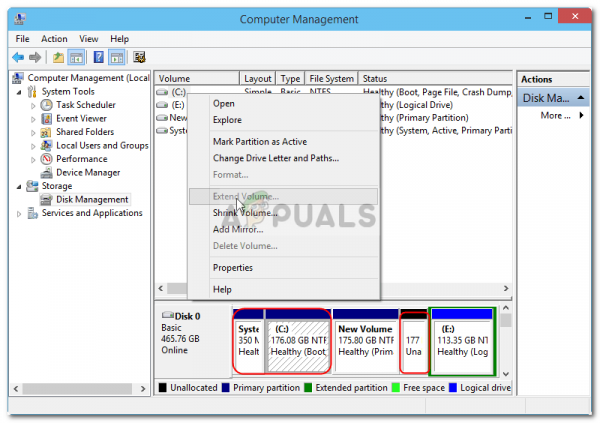
Task: Click the Device Manager icon
Action: [46, 173]
